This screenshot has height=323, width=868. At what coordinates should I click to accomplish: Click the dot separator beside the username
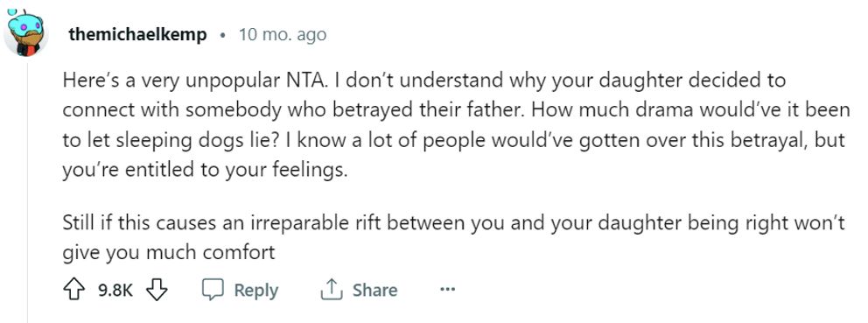pyautogui.click(x=222, y=36)
